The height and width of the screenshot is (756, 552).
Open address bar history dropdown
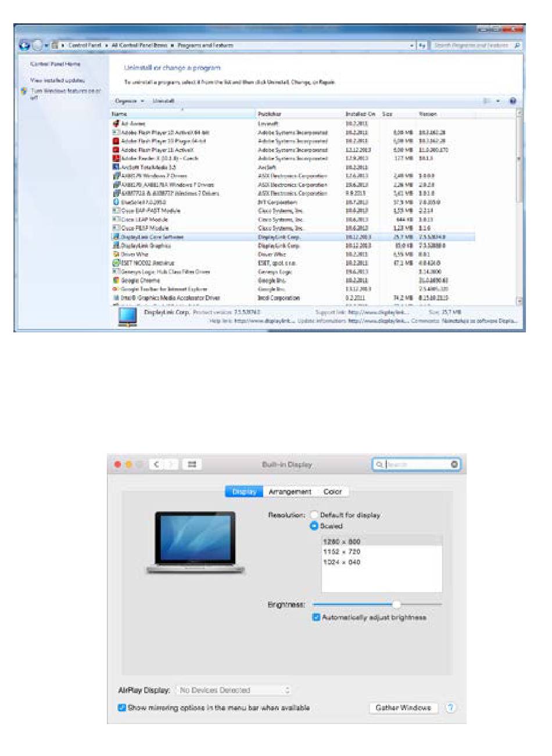click(412, 45)
